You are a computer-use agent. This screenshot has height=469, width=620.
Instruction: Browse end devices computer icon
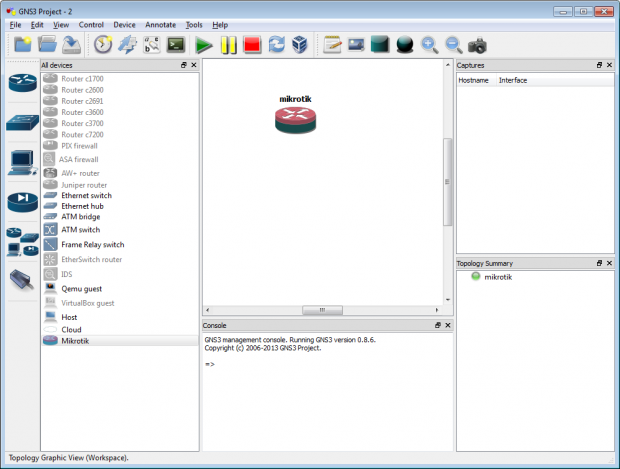[23, 163]
